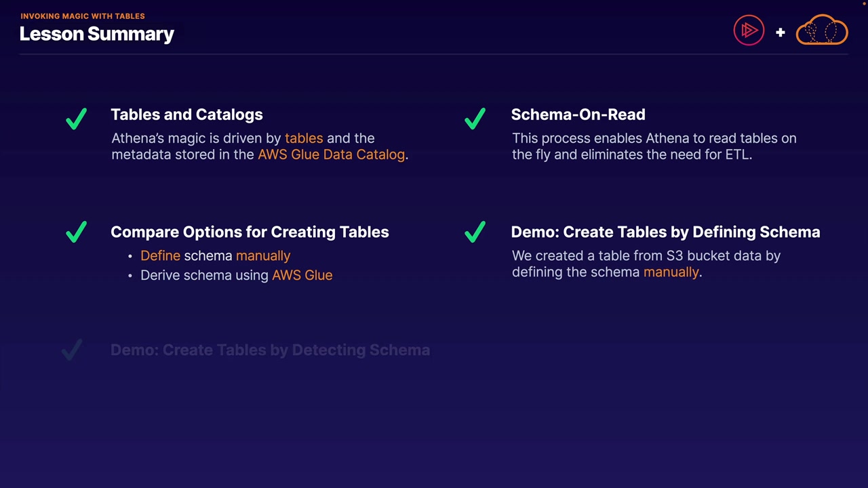Click the Pluralsight play logo icon
The image size is (868, 488).
(749, 30)
